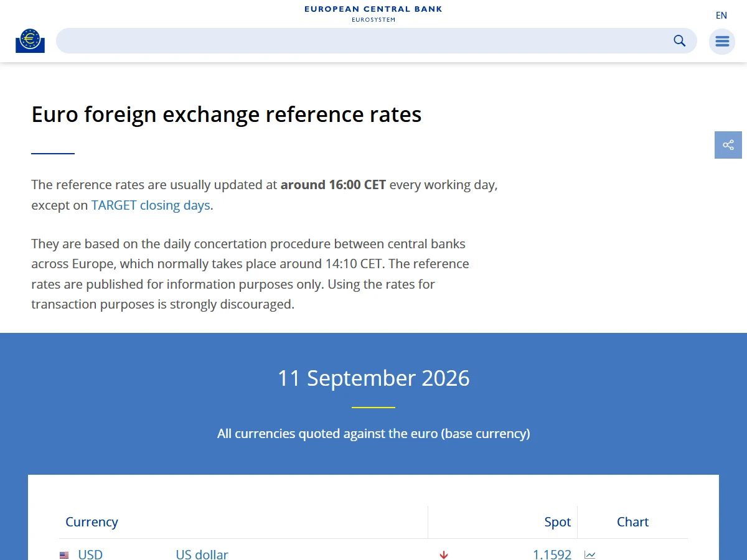
Task: Click the European Central Bank Eurosystem header text
Action: (x=374, y=14)
